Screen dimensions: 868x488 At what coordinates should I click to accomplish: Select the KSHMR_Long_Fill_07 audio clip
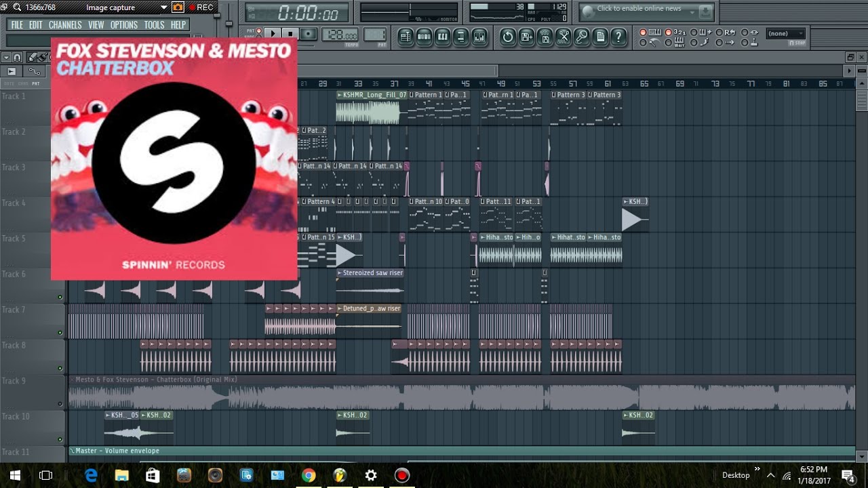point(372,107)
